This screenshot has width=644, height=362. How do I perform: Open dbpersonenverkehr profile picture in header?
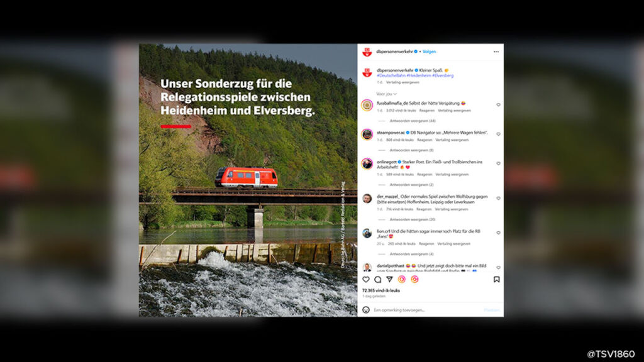367,52
